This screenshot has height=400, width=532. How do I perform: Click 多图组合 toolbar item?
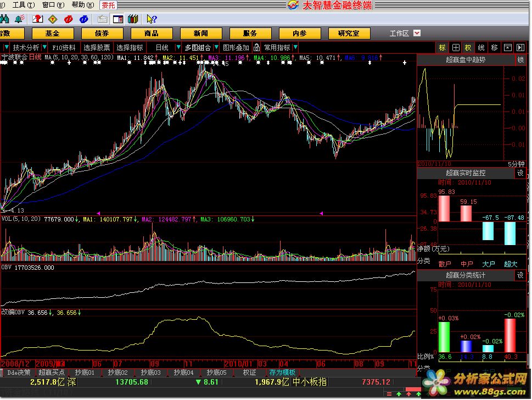198,48
